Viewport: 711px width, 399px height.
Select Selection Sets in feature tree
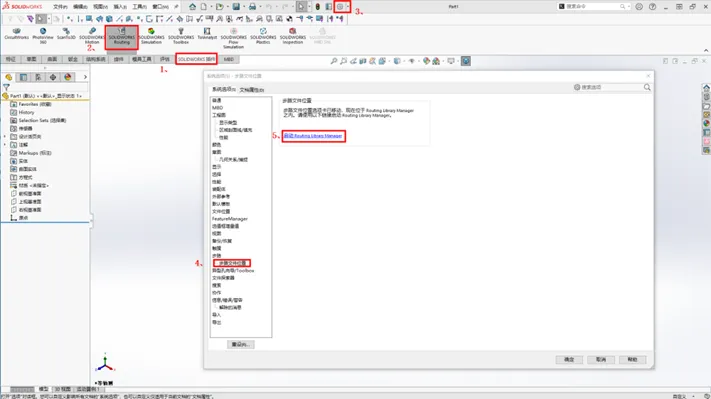(42, 120)
